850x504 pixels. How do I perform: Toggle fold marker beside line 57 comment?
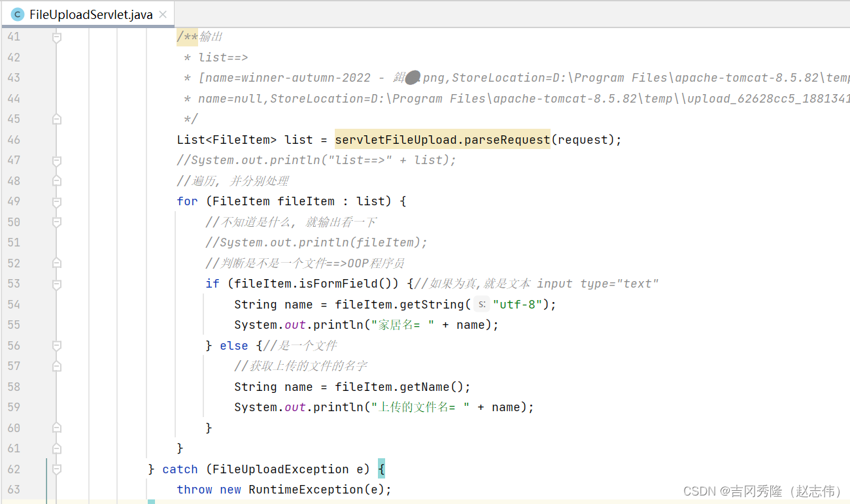tap(57, 366)
